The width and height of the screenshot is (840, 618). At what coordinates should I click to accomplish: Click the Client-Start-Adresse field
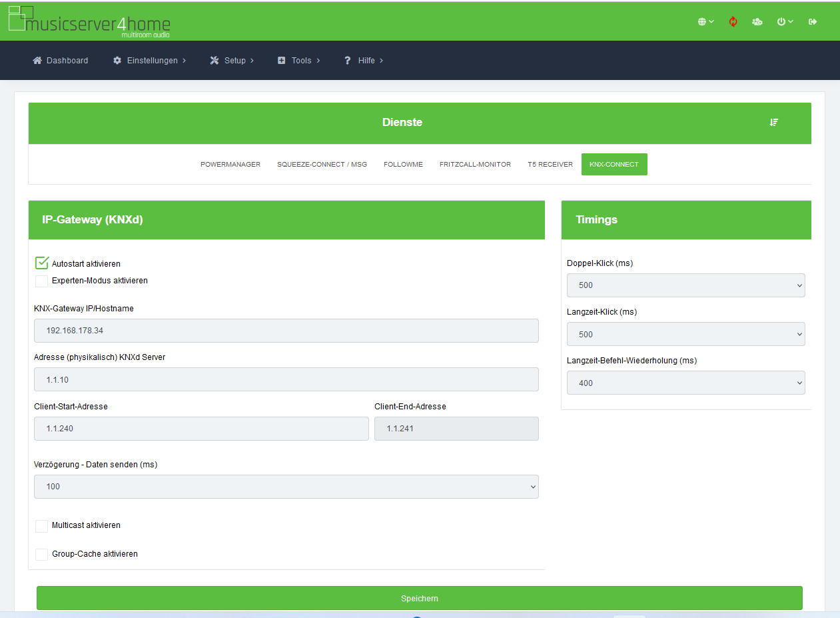(201, 429)
